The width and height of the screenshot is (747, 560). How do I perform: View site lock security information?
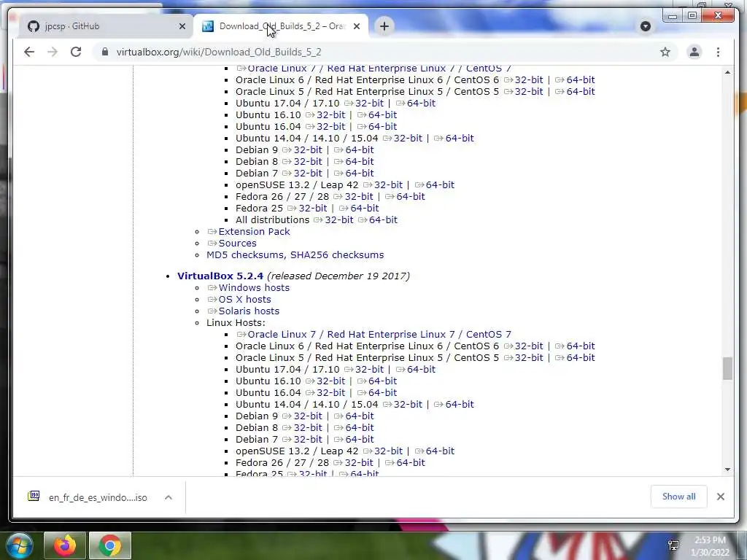(105, 52)
